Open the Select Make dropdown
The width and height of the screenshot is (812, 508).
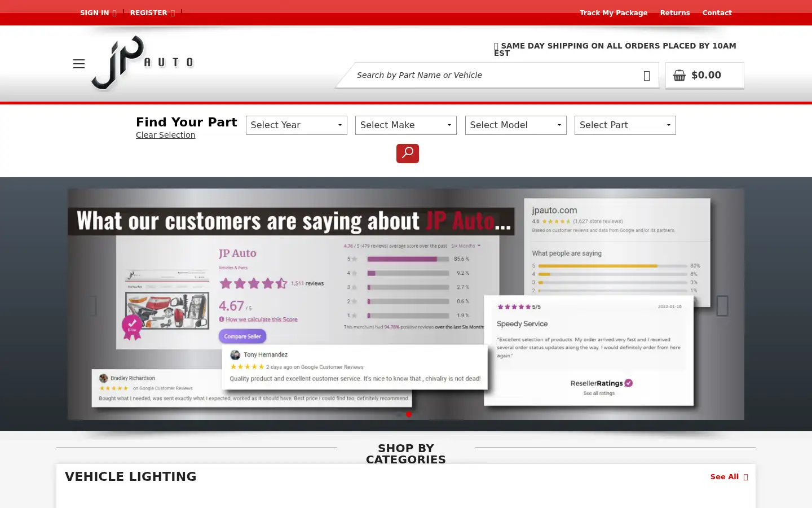click(406, 125)
